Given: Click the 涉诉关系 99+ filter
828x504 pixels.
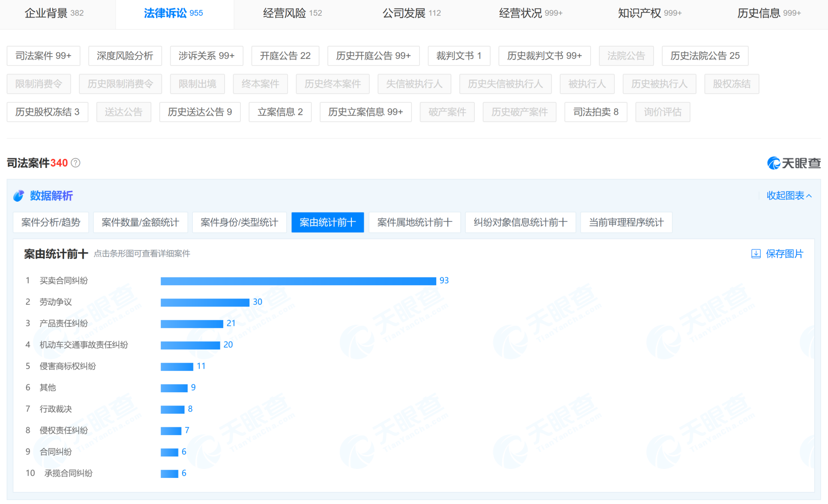Looking at the screenshot, I should pos(207,56).
